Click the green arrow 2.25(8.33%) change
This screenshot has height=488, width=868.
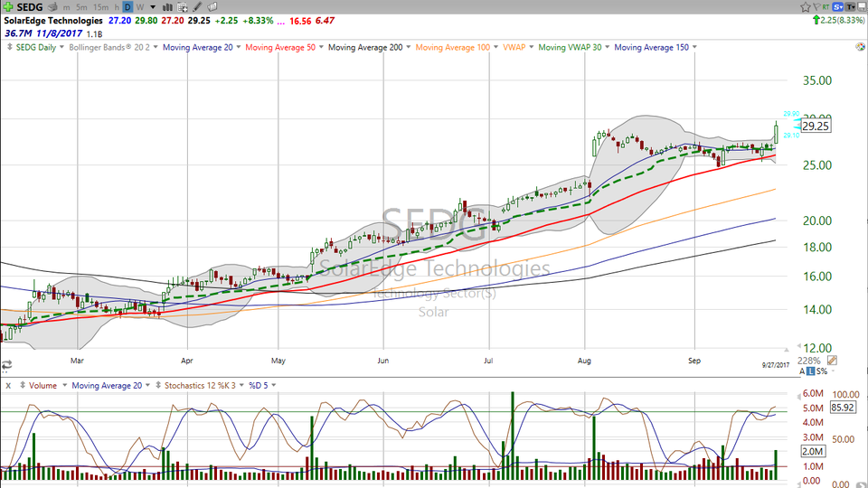(838, 21)
